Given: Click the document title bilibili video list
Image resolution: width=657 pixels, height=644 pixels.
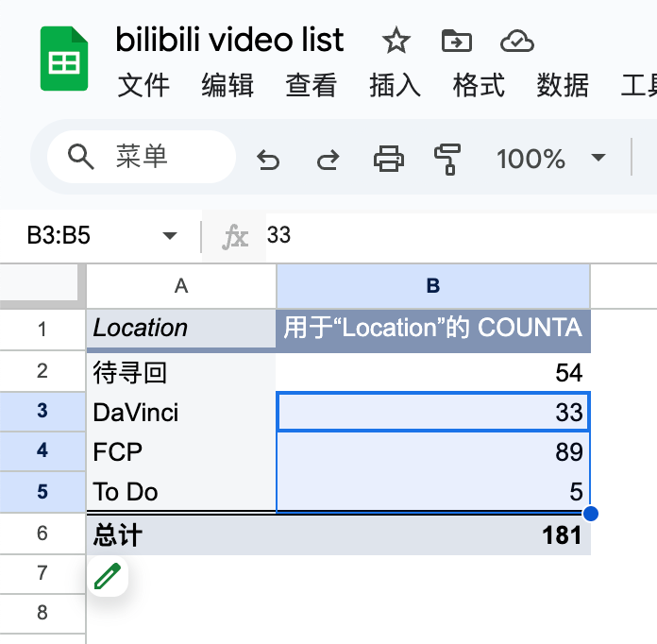Looking at the screenshot, I should [x=229, y=41].
